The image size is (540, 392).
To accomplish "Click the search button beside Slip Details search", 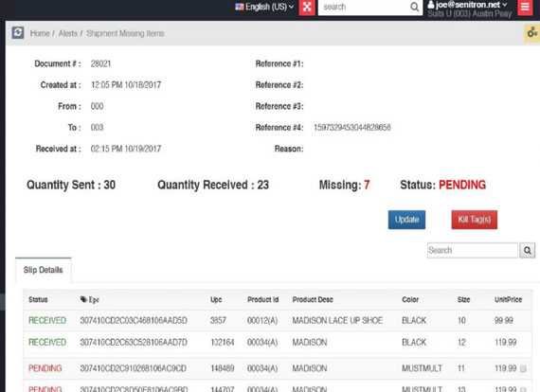I will point(528,250).
